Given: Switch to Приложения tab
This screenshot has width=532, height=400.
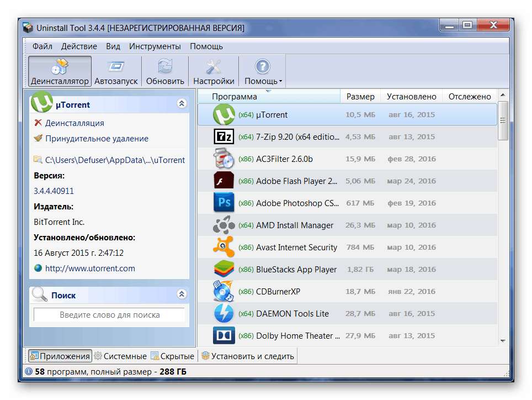Looking at the screenshot, I should pos(60,356).
